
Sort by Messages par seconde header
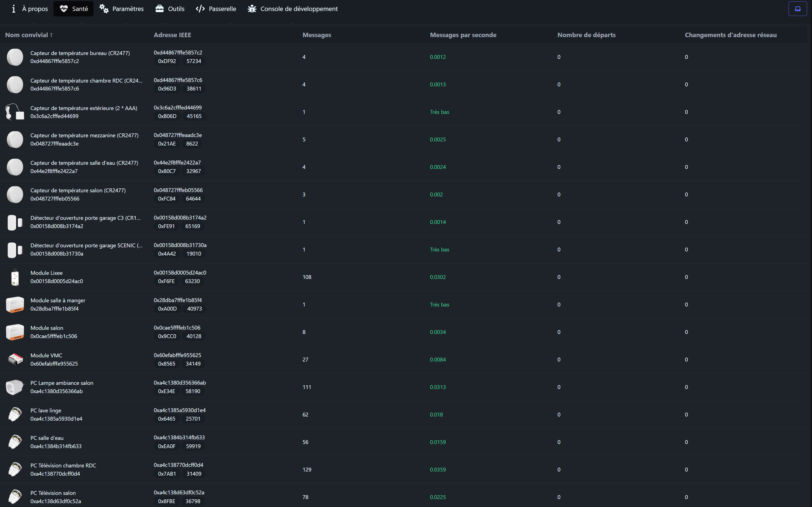463,35
